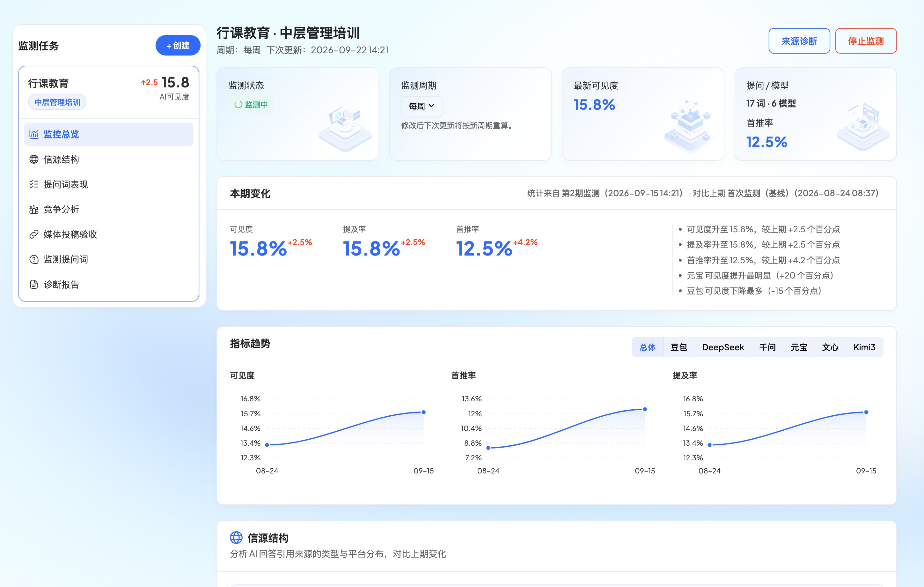The image size is (924, 587).
Task: Select the 千问 model tab
Action: [767, 347]
